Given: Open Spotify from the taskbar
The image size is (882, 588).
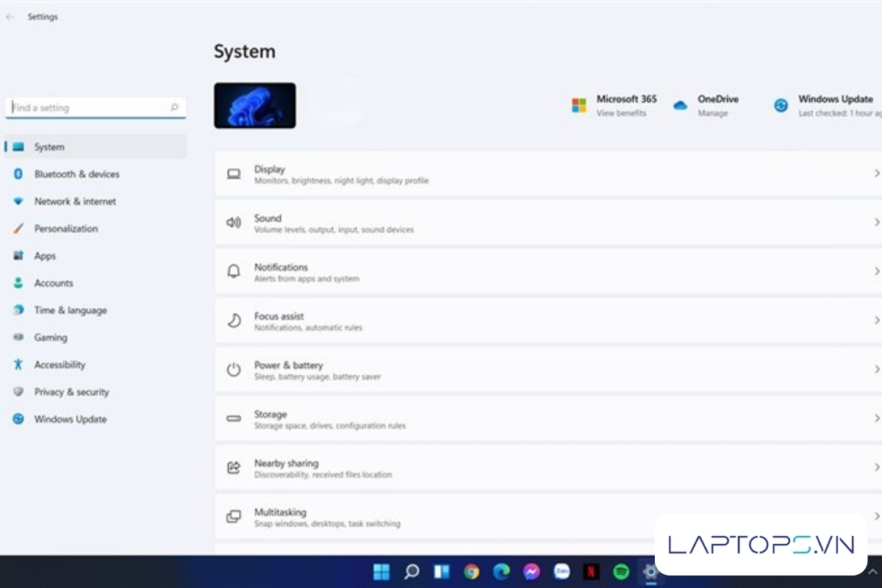Looking at the screenshot, I should pos(621,571).
